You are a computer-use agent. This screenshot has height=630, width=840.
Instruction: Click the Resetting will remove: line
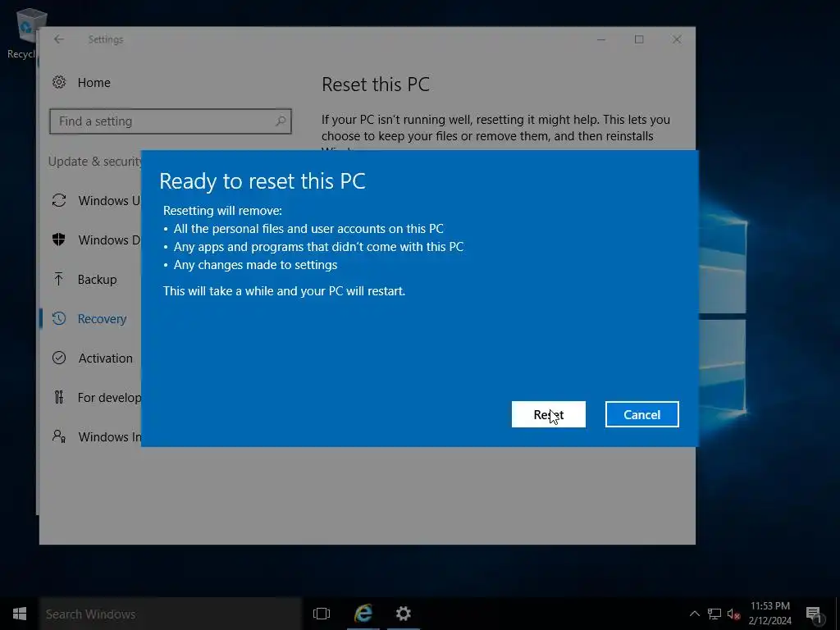[222, 211]
